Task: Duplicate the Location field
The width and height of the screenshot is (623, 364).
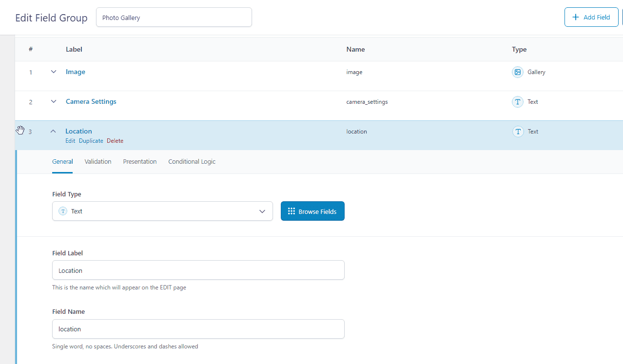Action: coord(91,141)
